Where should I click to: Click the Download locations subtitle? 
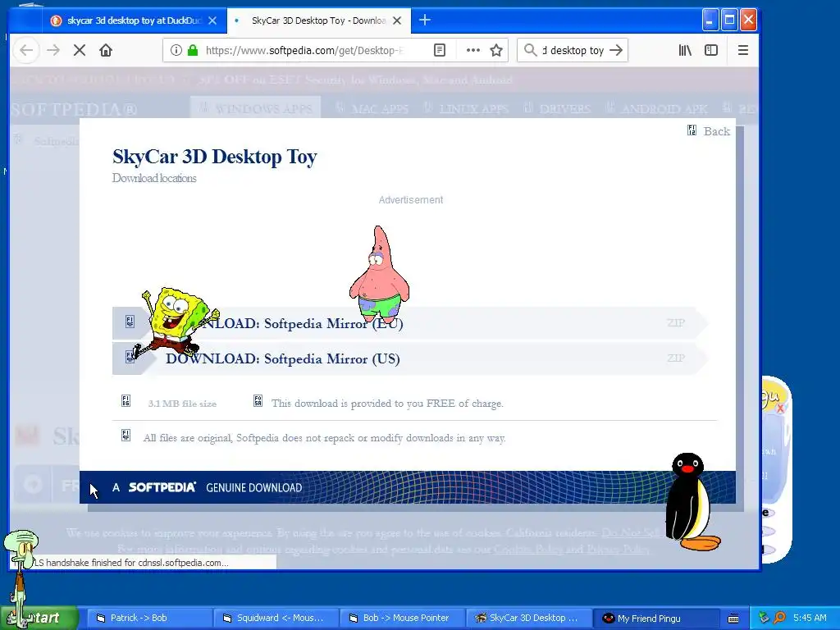pos(154,178)
